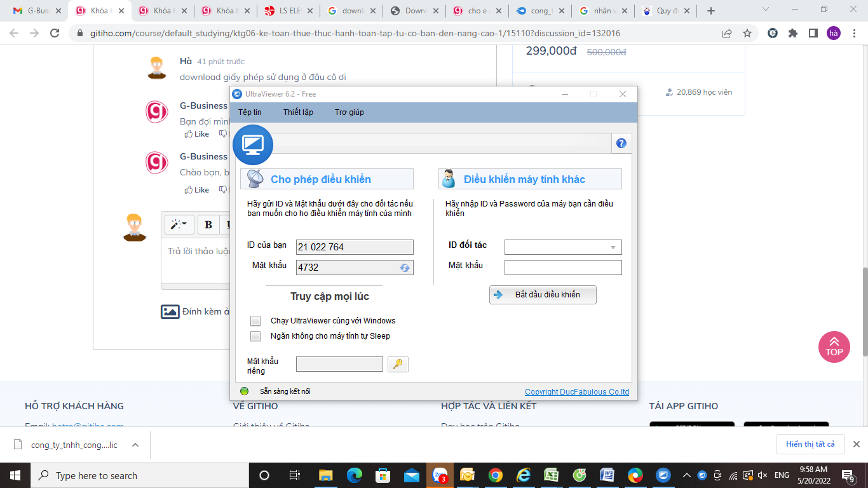Click the satellite dish icon beside Cho phép điều khiển
The width and height of the screenshot is (868, 488).
click(x=255, y=179)
